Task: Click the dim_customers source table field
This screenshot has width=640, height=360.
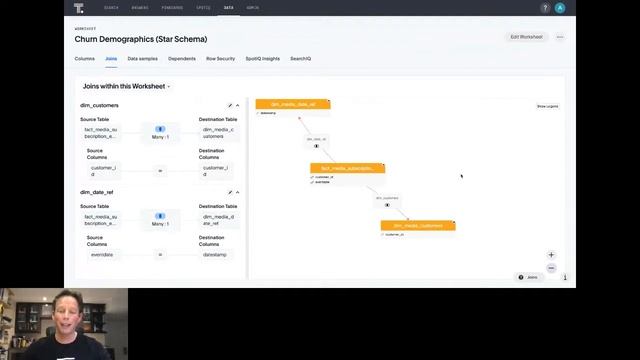Action: pyautogui.click(x=101, y=133)
